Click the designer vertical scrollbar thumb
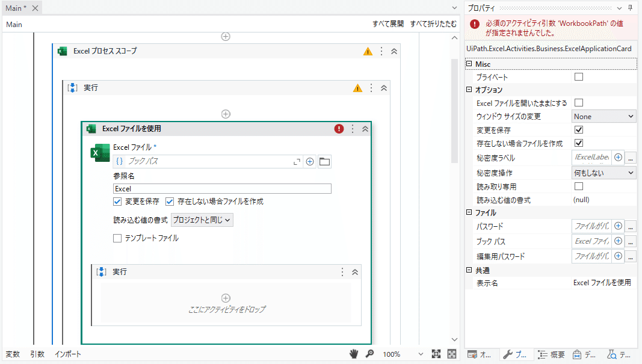This screenshot has height=364, width=642. tap(454, 111)
